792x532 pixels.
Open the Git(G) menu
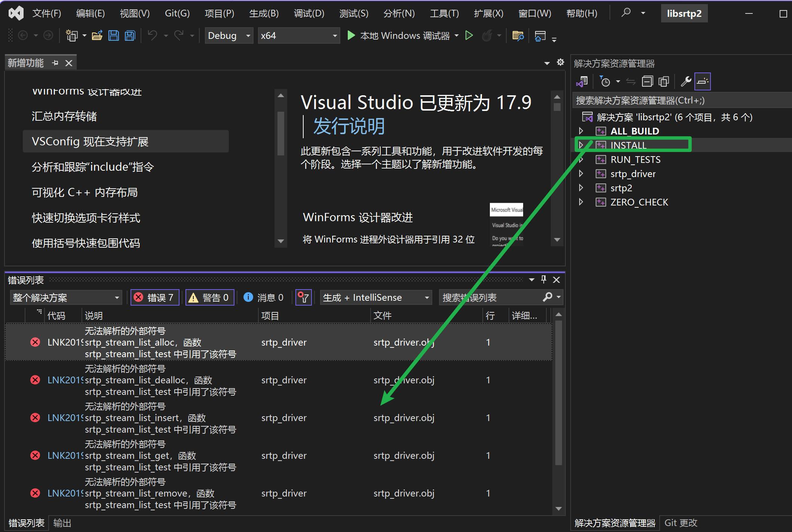177,13
